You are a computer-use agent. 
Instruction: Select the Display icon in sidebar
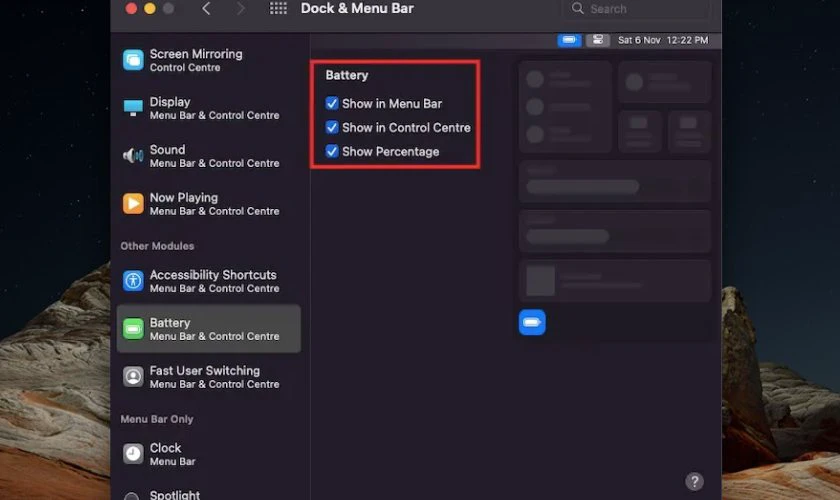coord(133,108)
